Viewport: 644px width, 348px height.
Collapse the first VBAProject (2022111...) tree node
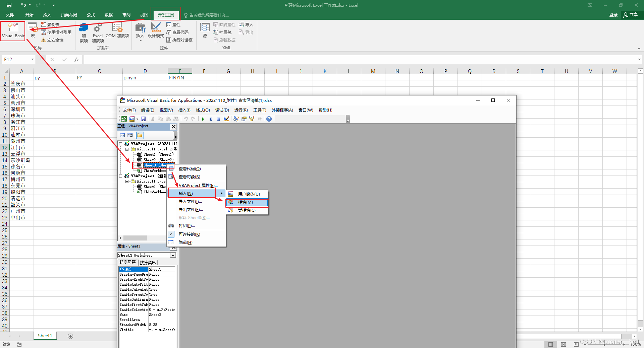click(121, 144)
